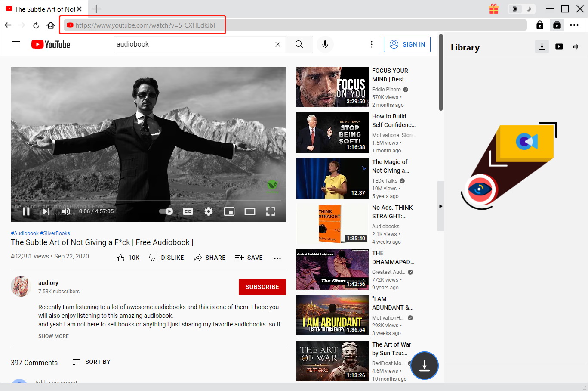The image size is (588, 391).
Task: Open voice search with the microphone icon
Action: click(325, 44)
